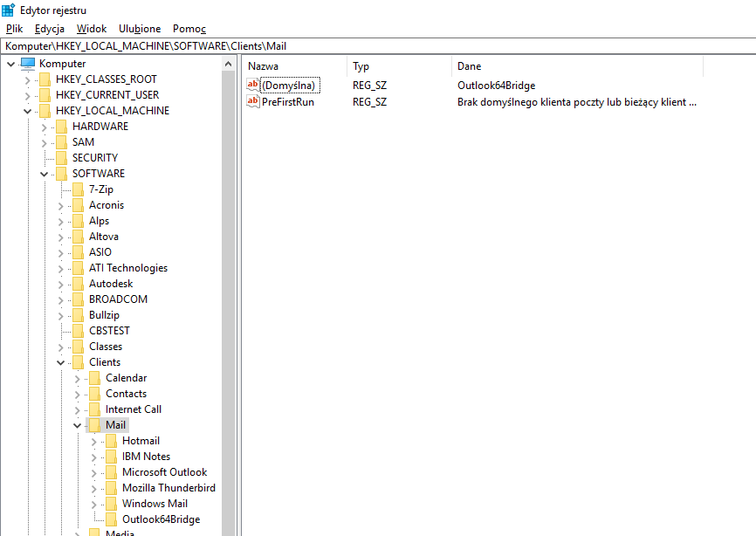Click the Komputer root computer icon
This screenshot has height=536, width=756.
[x=28, y=64]
